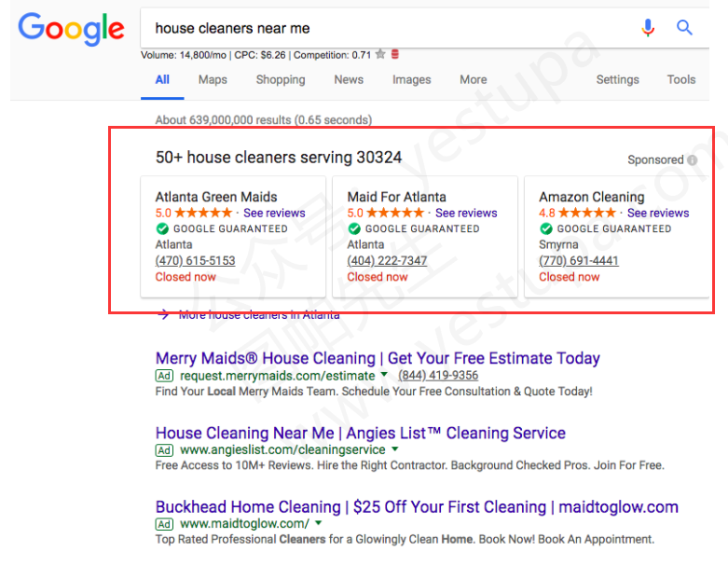Expand the merrymaids.com URL dropdown arrow
Screen dimensions: 728x566
coord(384,374)
